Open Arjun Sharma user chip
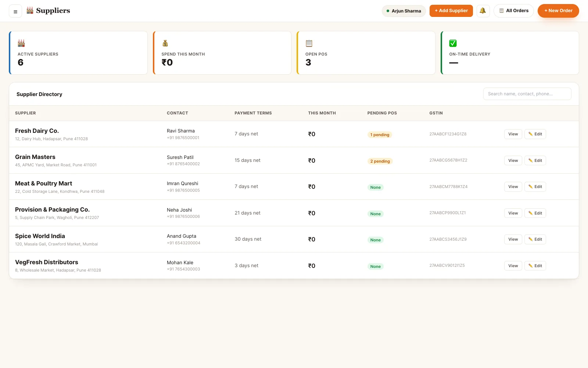The width and height of the screenshot is (588, 368). [404, 11]
